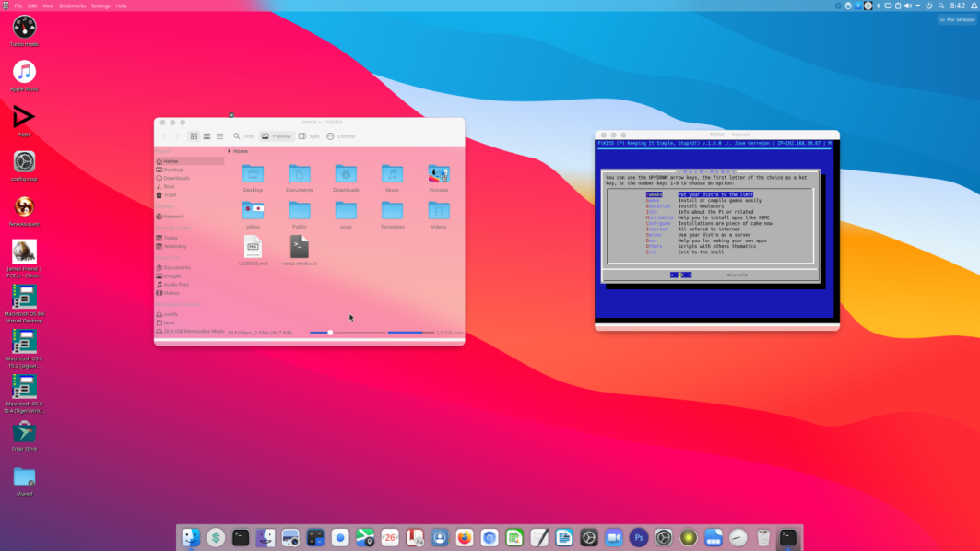Open Trash from the dock

pos(762,537)
